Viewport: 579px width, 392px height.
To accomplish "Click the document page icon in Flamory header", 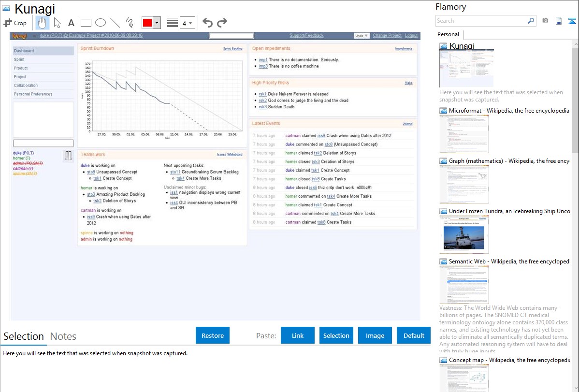I will [x=559, y=21].
